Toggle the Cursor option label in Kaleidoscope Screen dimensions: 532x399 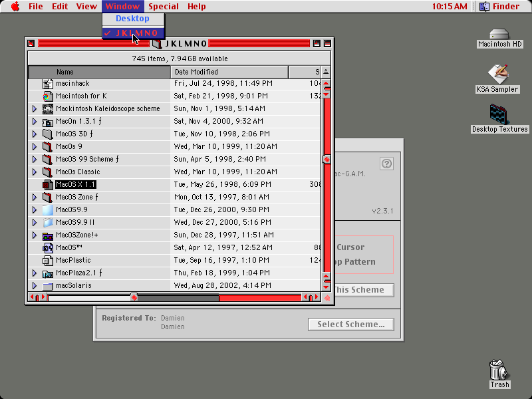350,247
